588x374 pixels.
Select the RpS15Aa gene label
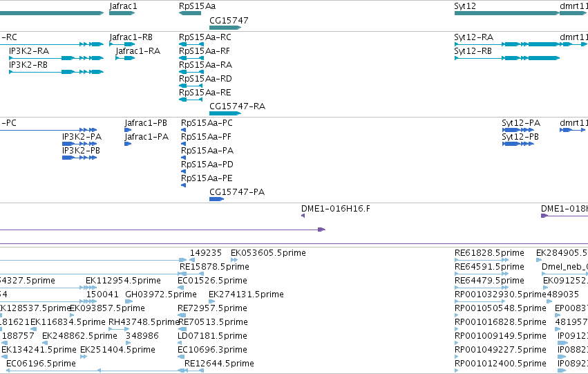click(x=197, y=6)
